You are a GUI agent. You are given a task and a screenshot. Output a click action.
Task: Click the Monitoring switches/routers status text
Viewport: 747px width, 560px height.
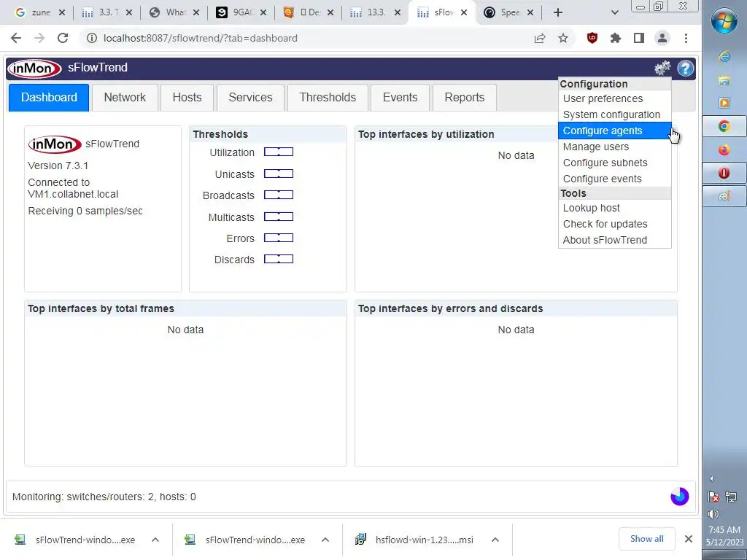pyautogui.click(x=104, y=497)
